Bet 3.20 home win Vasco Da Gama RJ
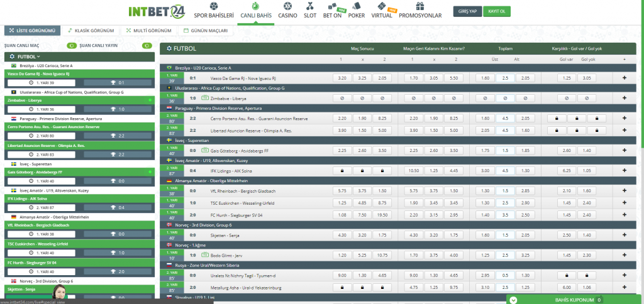 342,78
